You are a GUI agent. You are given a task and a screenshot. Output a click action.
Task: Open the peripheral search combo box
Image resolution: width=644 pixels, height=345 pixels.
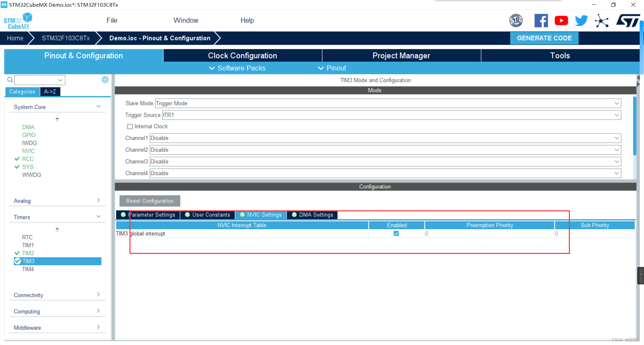40,80
